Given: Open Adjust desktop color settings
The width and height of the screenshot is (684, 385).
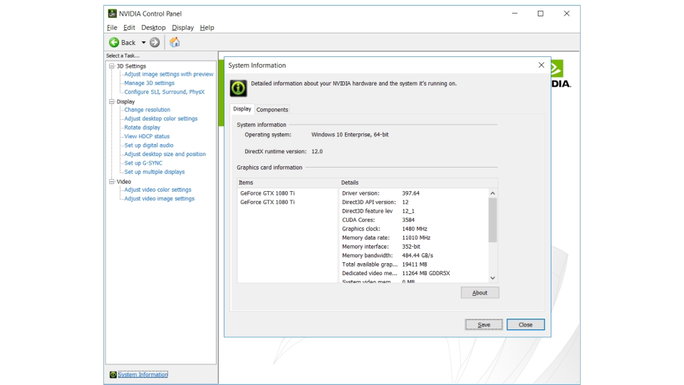Looking at the screenshot, I should click(x=161, y=119).
